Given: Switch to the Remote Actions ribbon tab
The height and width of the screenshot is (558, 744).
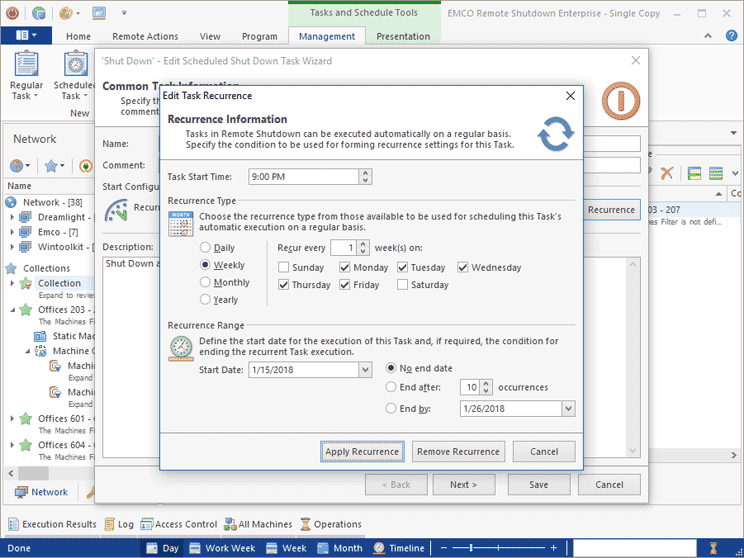Looking at the screenshot, I should click(x=145, y=37).
